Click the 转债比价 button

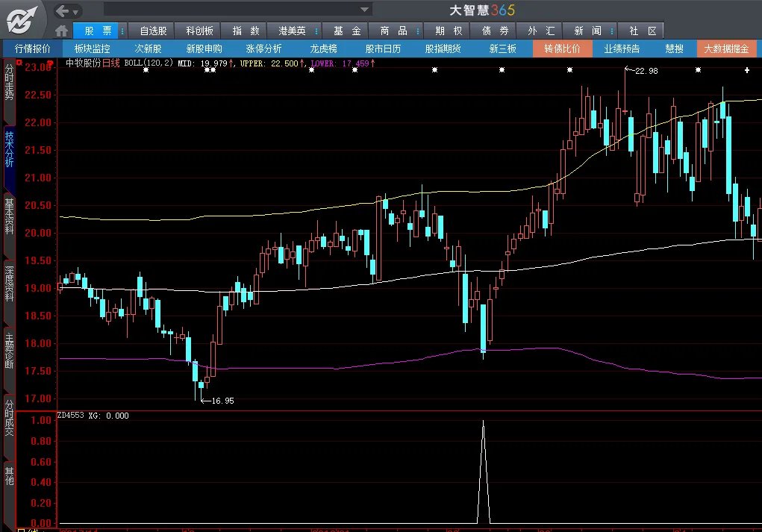click(561, 48)
